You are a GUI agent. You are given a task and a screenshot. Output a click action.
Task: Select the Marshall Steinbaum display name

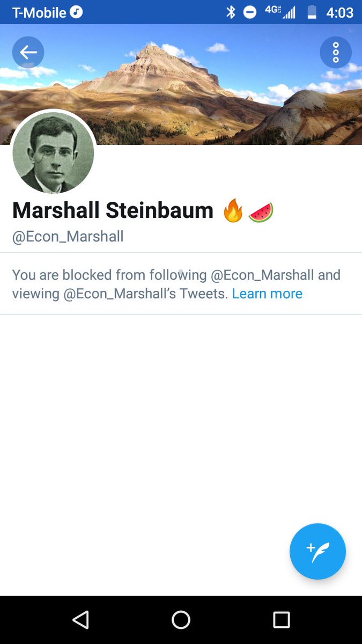pyautogui.click(x=113, y=210)
